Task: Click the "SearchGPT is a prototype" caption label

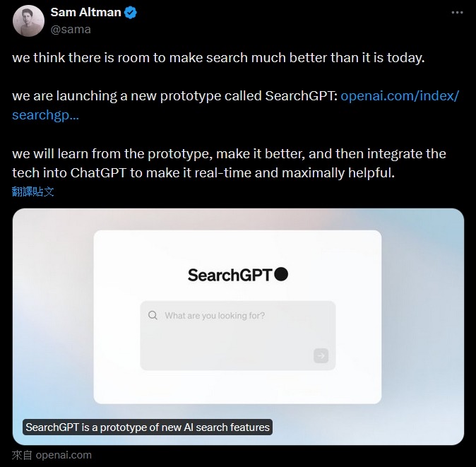Action: (x=148, y=427)
